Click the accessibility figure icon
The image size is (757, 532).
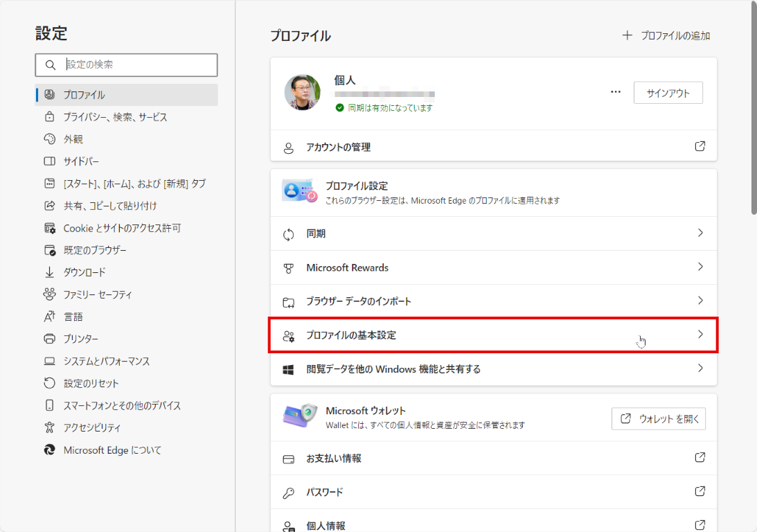tap(50, 427)
